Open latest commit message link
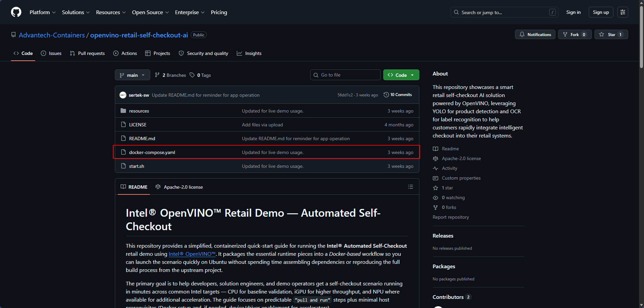This screenshot has height=308, width=644. click(x=205, y=95)
